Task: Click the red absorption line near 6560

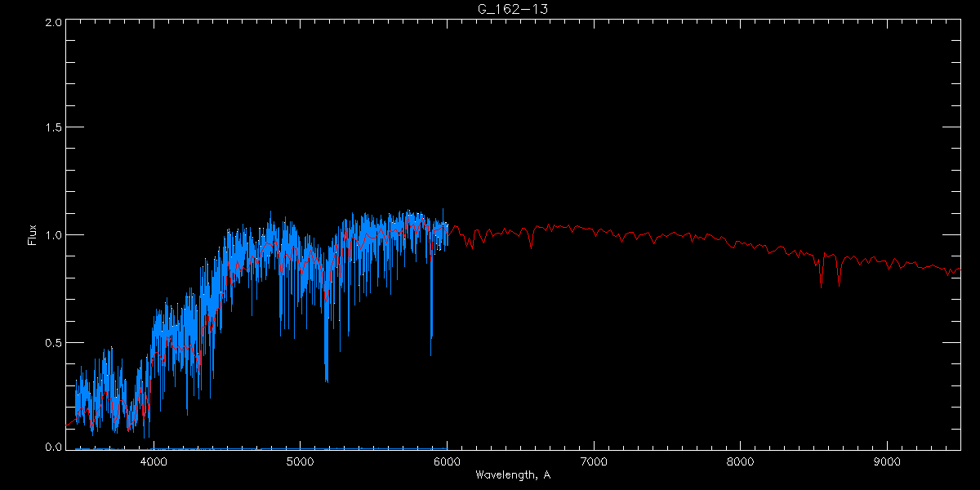Action: [532, 241]
